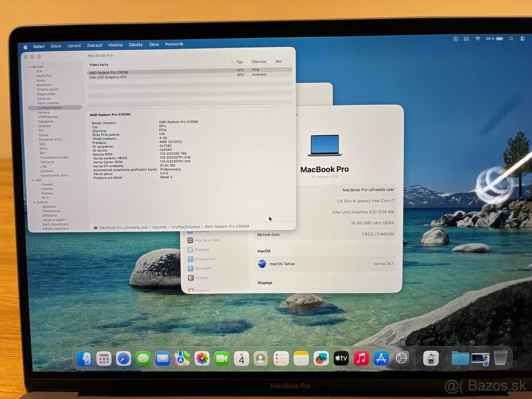This screenshot has height=399, width=532.
Task: Collapse the Softvér section in sidebar
Action: (x=34, y=202)
